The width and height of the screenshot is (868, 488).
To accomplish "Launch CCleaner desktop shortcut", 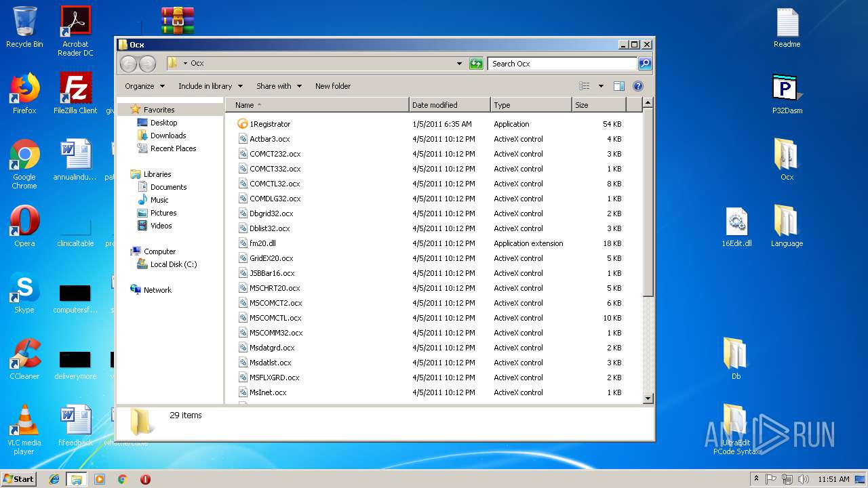I will tap(24, 359).
